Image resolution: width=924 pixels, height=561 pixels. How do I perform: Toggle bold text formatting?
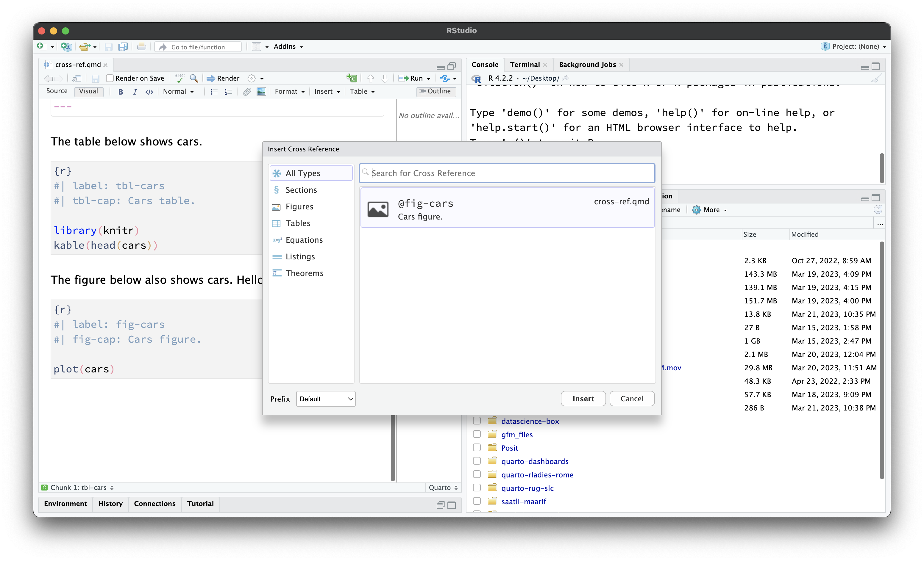120,92
